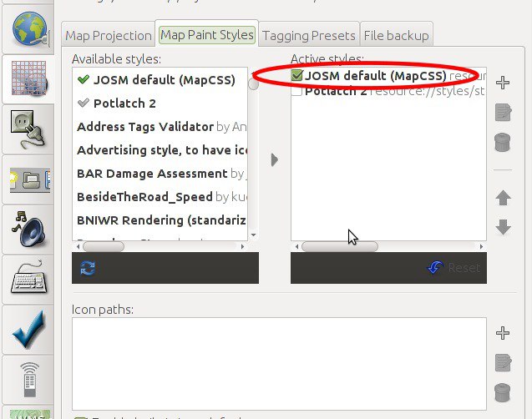The height and width of the screenshot is (419, 532).
Task: Click active styles horizontal scrollbar thumb
Action: point(340,246)
